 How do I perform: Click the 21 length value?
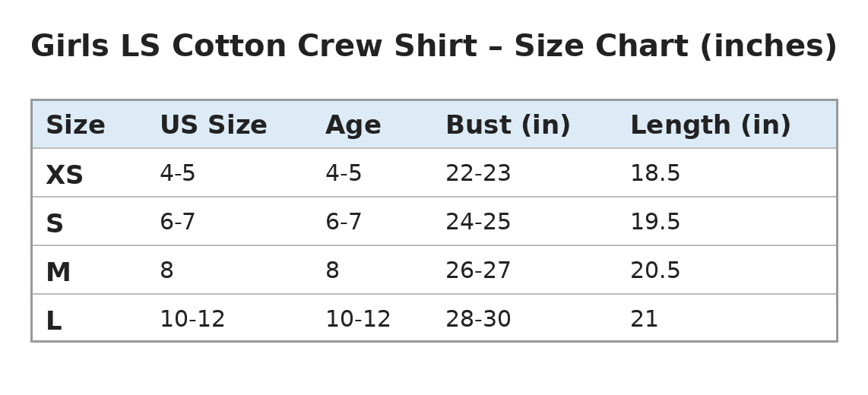[644, 320]
